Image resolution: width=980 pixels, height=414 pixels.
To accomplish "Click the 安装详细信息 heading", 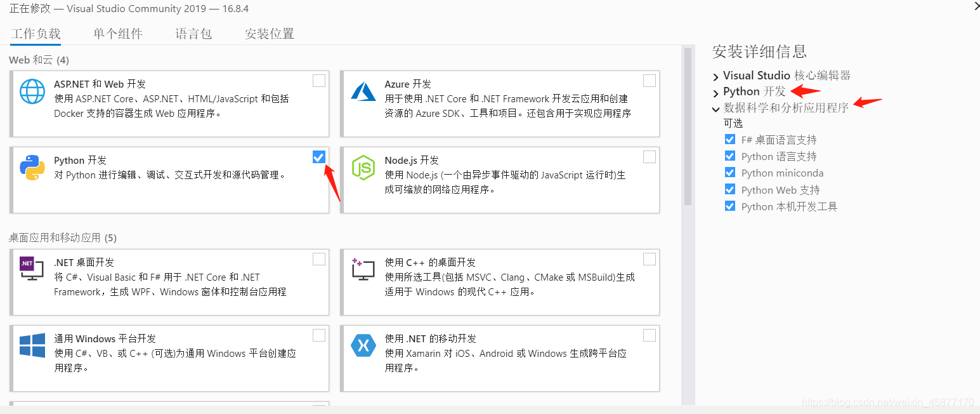I will pos(759,51).
